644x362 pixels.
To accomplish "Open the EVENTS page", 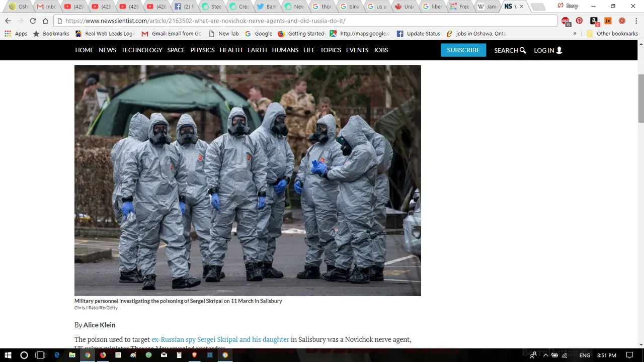I will click(357, 50).
